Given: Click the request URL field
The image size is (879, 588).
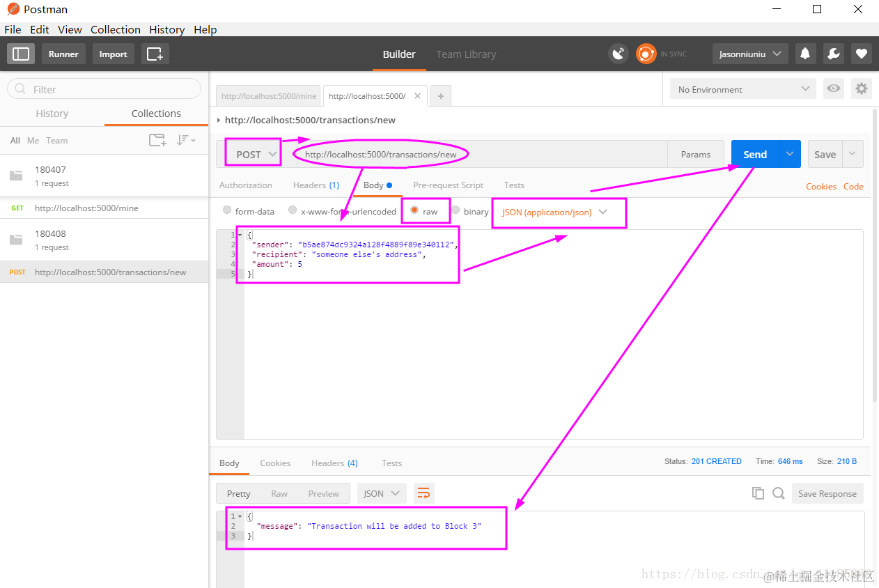Looking at the screenshot, I should [481, 154].
